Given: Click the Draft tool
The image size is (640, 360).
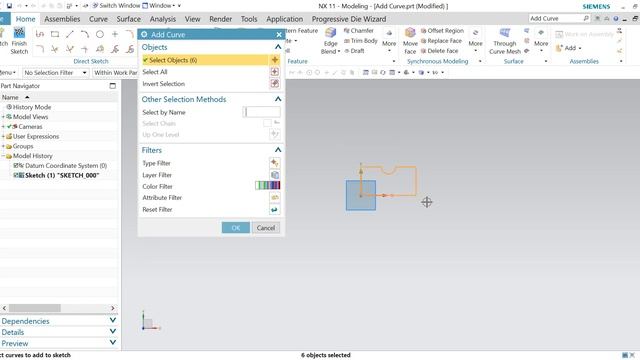Looking at the screenshot, I should point(354,51).
